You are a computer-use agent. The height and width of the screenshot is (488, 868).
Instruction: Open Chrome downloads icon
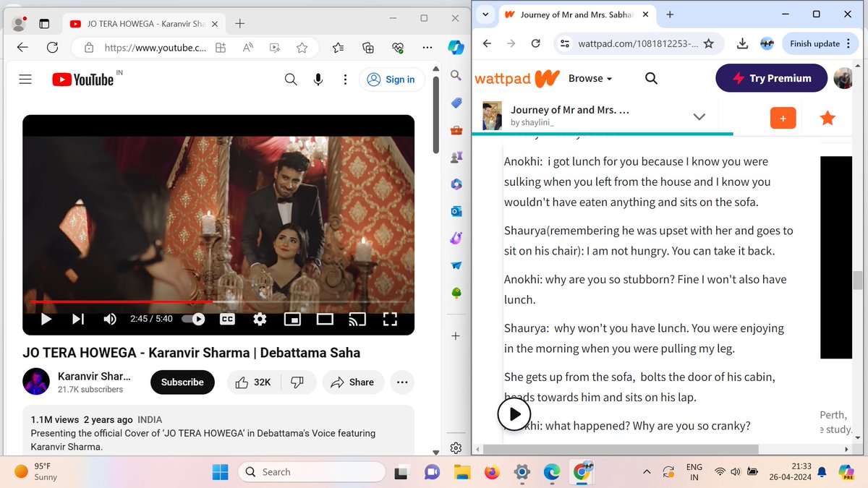[742, 43]
